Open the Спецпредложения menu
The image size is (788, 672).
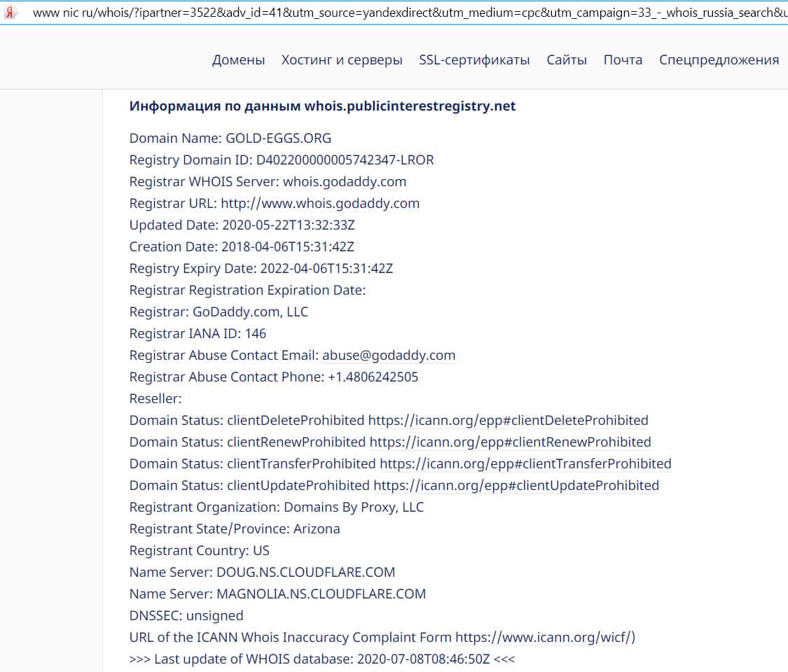point(719,59)
